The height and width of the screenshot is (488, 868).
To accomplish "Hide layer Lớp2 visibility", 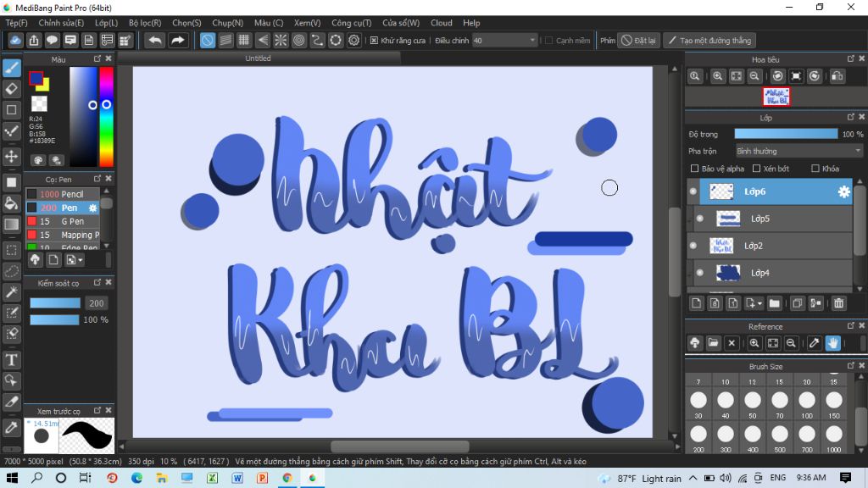I will pyautogui.click(x=693, y=246).
